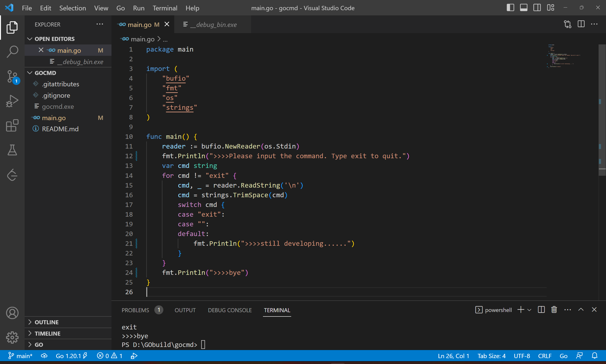Click the main* branch indicator
The width and height of the screenshot is (606, 364).
tap(20, 356)
